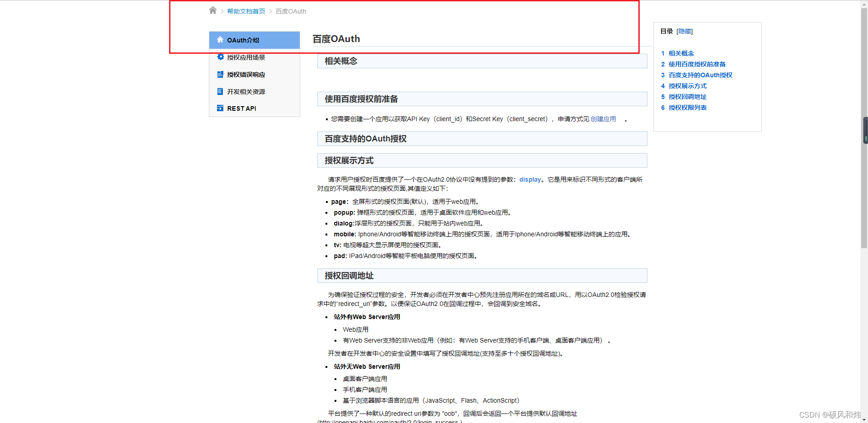Navigate to 帮助文档首页 via breadcrumb
This screenshot has height=423, width=868.
tap(246, 11)
